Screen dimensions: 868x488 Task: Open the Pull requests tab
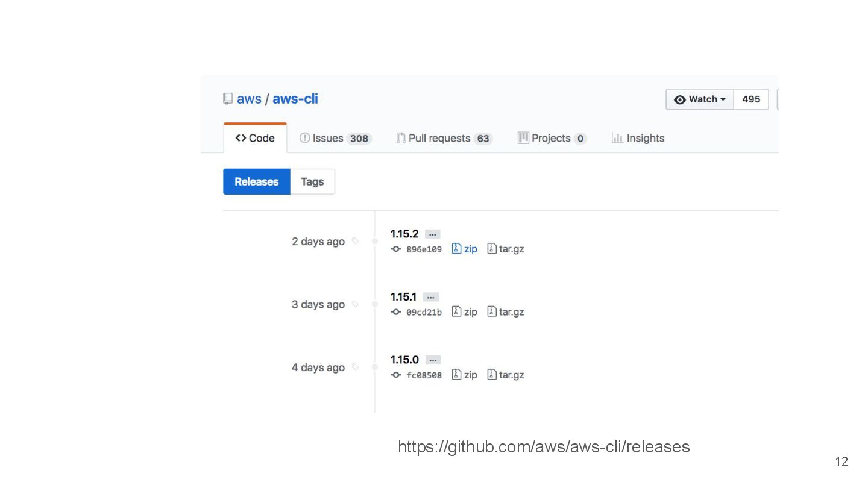[x=444, y=138]
